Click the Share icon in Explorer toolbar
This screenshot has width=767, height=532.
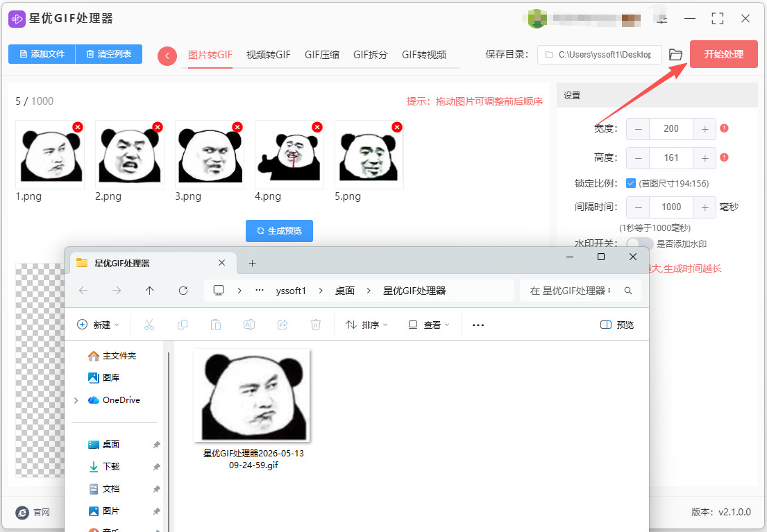[283, 325]
